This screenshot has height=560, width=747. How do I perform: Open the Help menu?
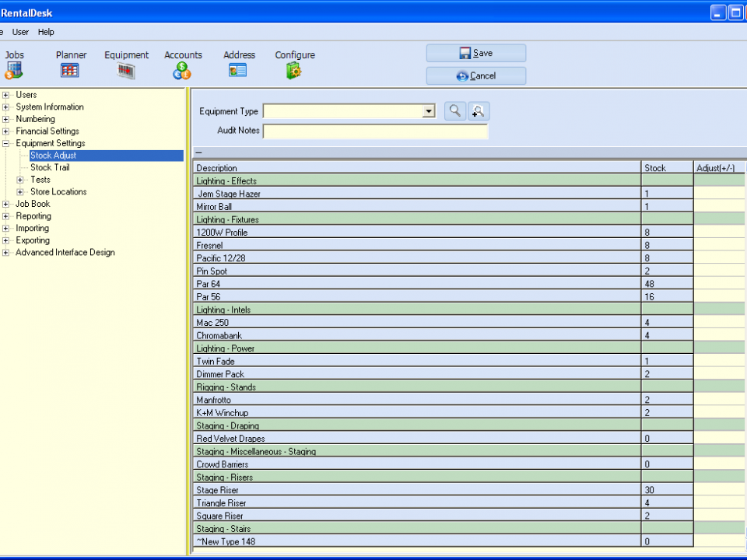[x=46, y=32]
